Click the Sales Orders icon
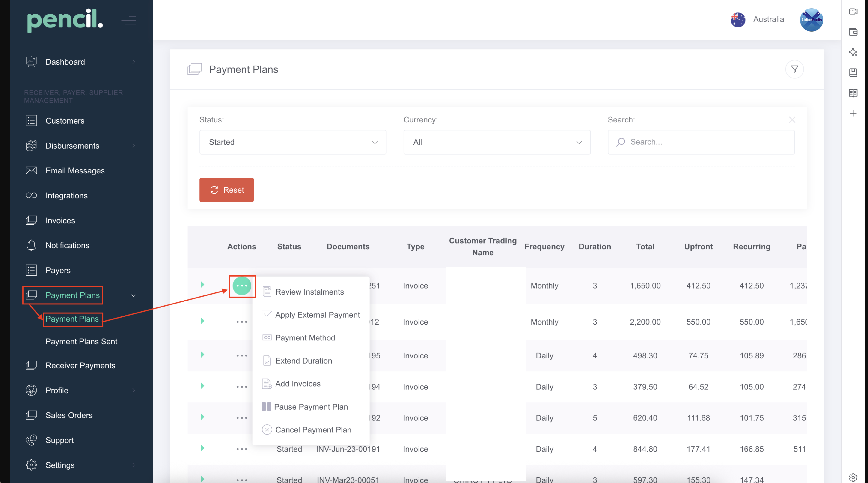The image size is (868, 483). click(x=31, y=415)
